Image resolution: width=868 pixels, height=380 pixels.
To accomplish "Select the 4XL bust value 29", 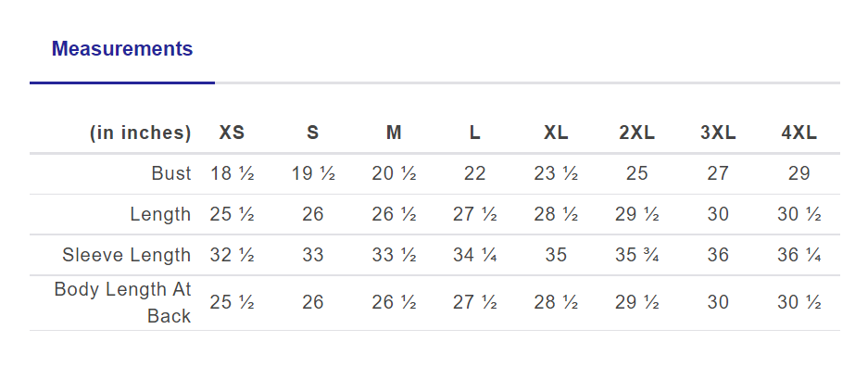I will point(799,173).
